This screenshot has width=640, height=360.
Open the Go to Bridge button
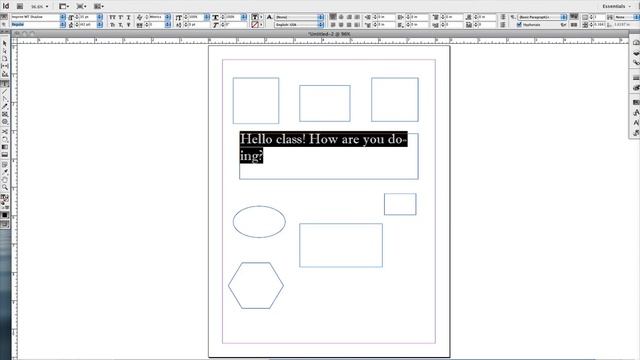click(x=20, y=6)
